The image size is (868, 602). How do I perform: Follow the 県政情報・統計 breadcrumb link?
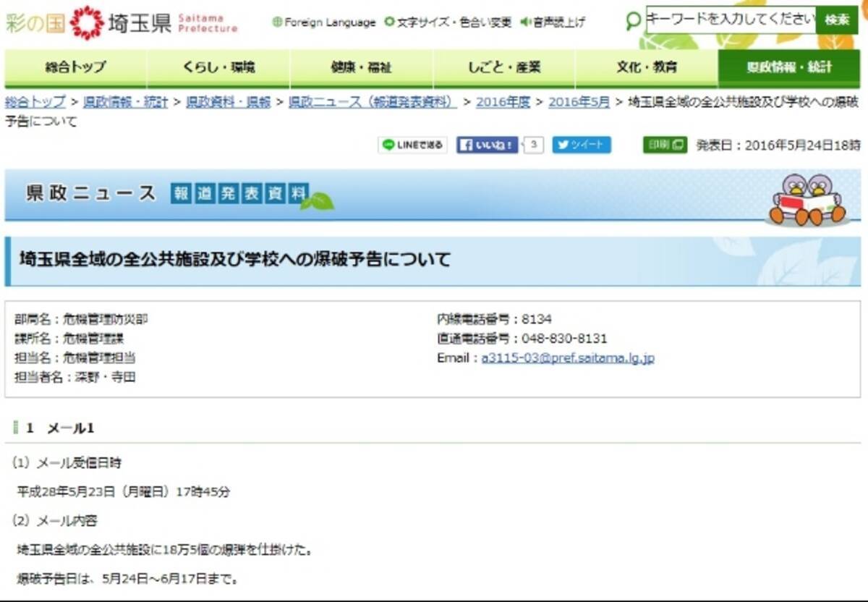[126, 102]
